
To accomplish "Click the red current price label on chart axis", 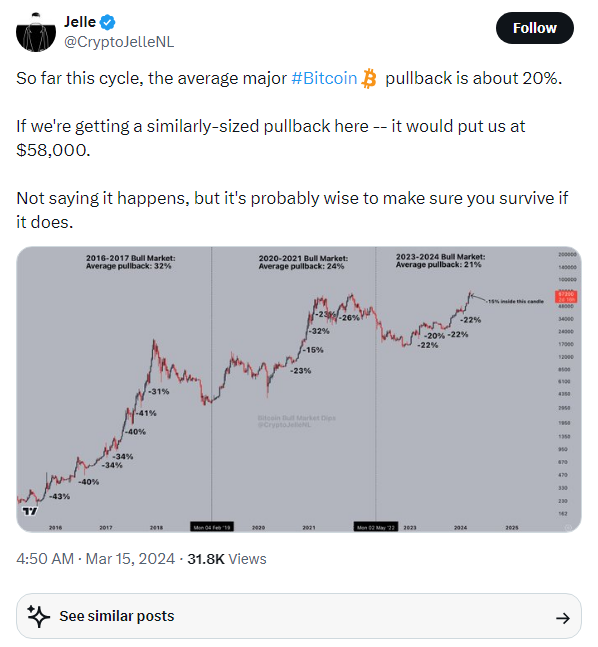I will click(x=566, y=296).
